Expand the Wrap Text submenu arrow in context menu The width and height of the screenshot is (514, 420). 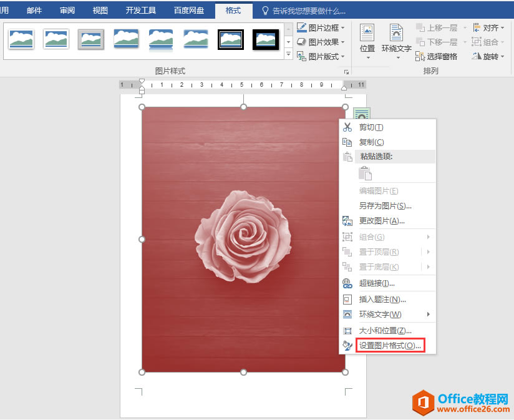pyautogui.click(x=429, y=315)
